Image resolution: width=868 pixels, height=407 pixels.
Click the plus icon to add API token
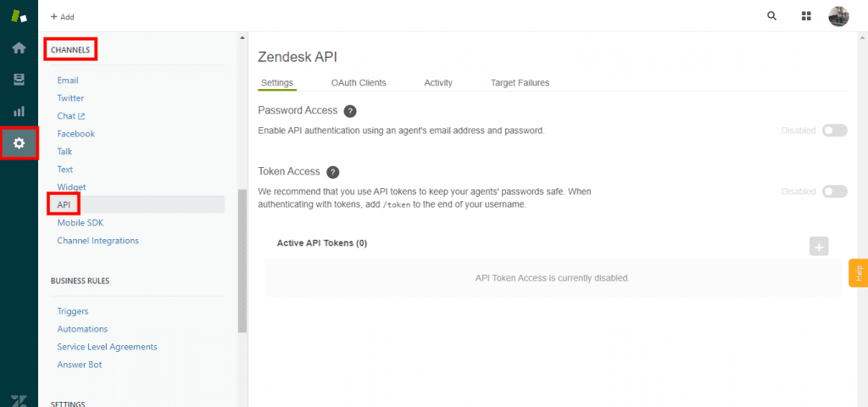pyautogui.click(x=819, y=246)
